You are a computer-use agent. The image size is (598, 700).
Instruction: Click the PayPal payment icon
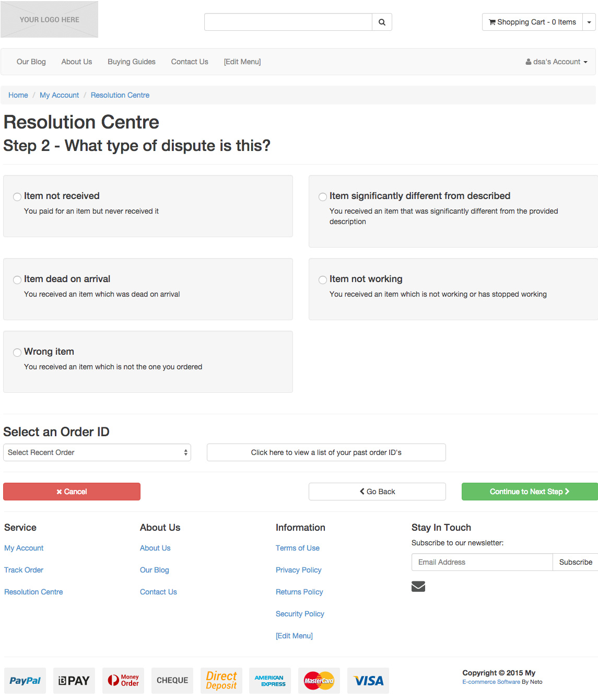[x=25, y=680]
